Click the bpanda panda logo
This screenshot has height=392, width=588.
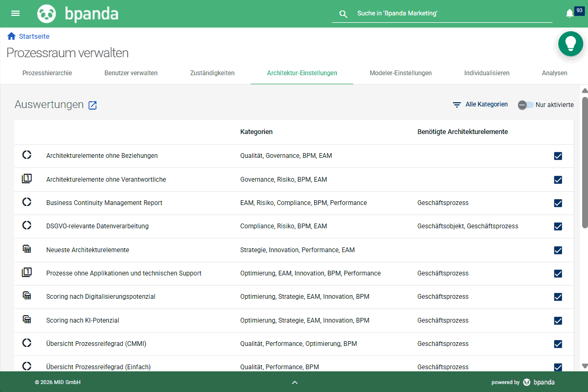point(47,13)
